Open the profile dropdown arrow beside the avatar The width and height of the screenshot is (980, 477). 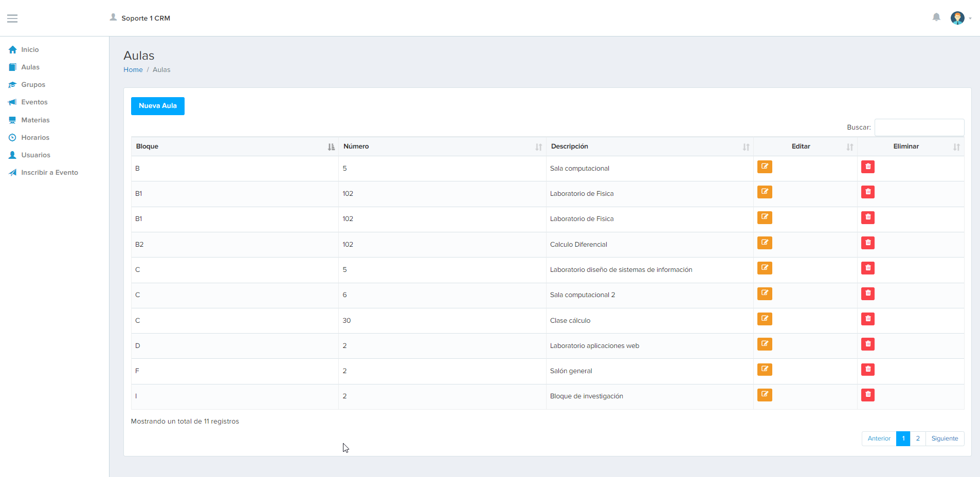[971, 19]
